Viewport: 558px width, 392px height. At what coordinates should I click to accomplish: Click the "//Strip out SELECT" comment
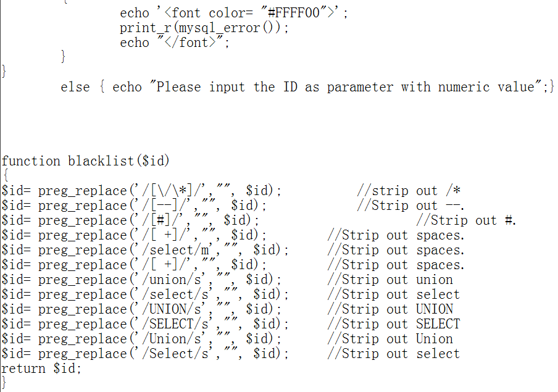pyautogui.click(x=393, y=324)
